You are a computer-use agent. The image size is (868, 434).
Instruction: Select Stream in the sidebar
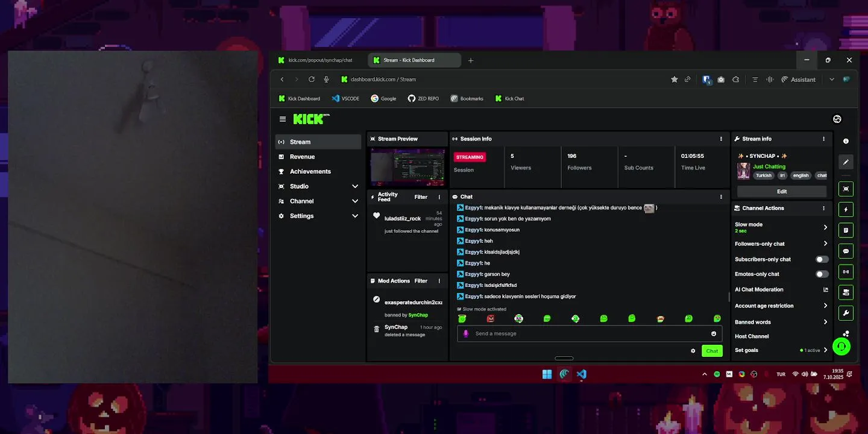(x=318, y=142)
